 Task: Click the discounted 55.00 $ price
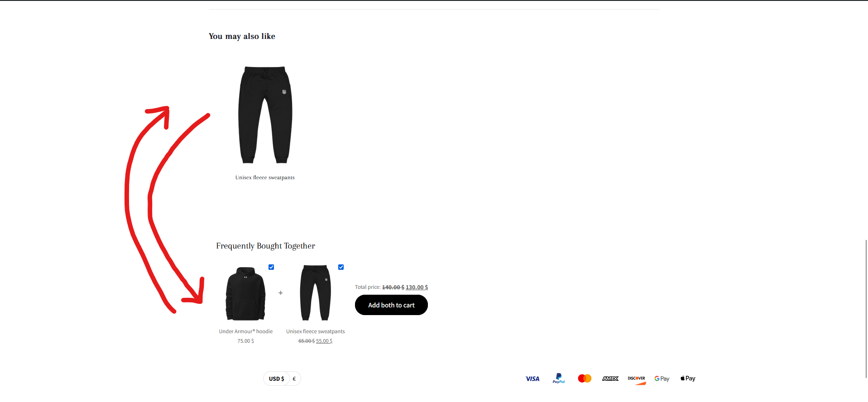coord(324,341)
